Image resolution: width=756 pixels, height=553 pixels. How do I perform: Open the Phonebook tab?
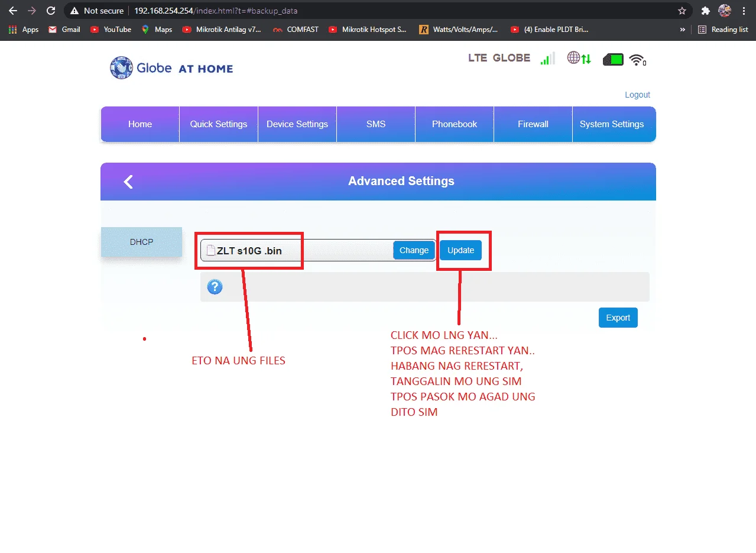(455, 124)
